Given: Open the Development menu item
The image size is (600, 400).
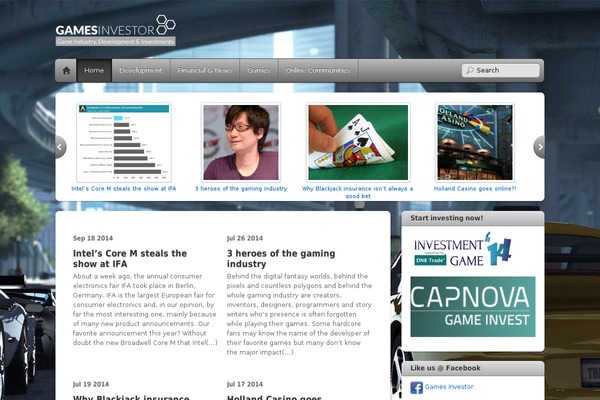Looking at the screenshot, I should coord(141,70).
